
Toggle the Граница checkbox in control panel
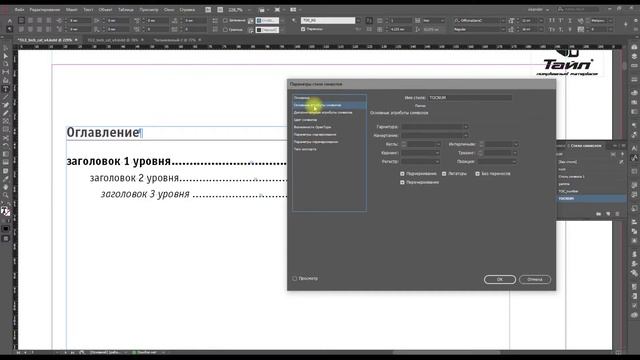coord(225,30)
